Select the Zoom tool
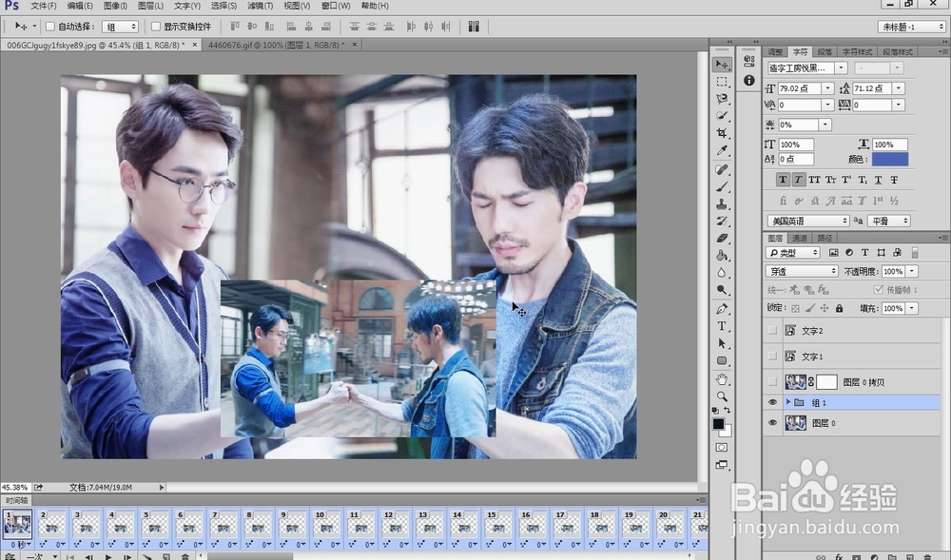 pyautogui.click(x=722, y=396)
